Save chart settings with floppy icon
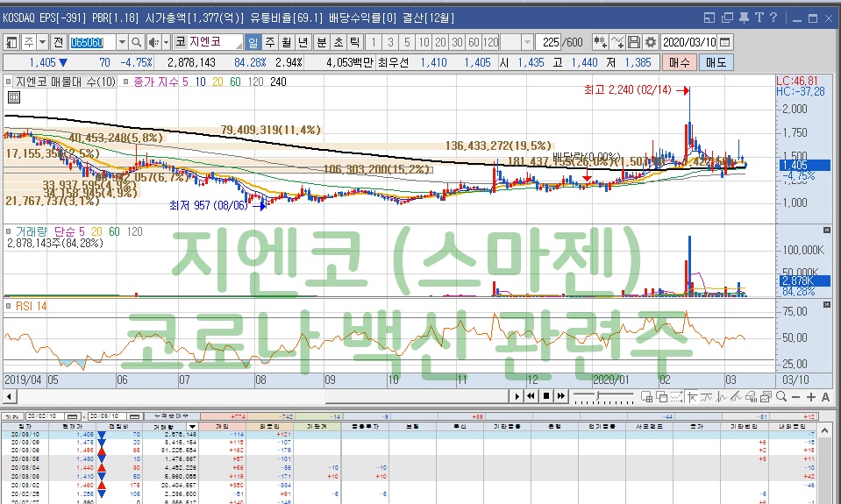The width and height of the screenshot is (841, 504). (x=634, y=42)
